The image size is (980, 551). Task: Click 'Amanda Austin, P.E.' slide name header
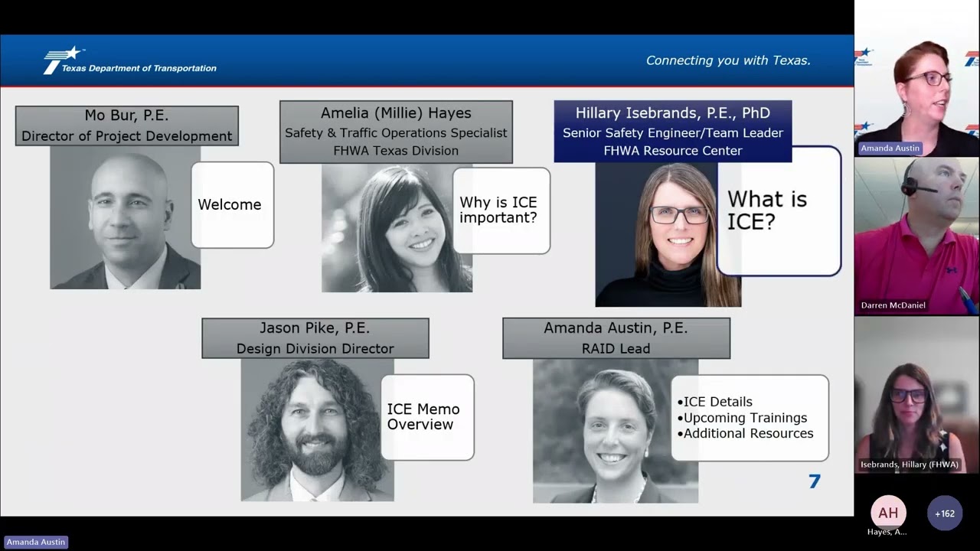[616, 328]
